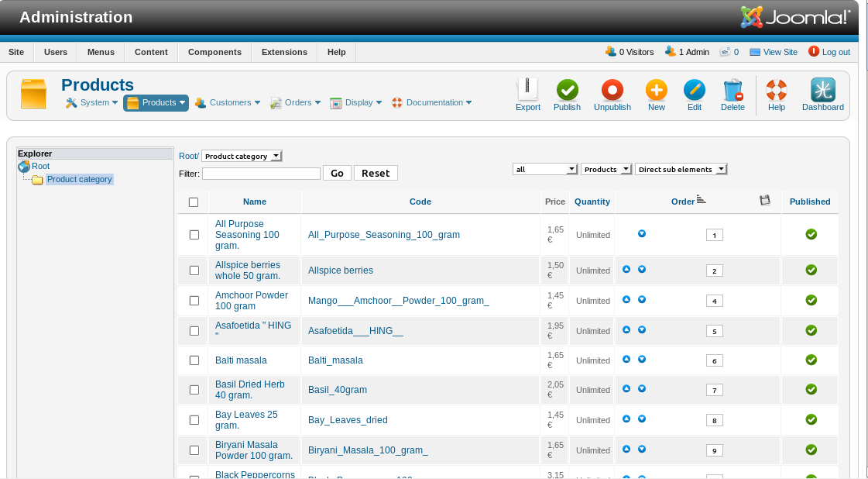This screenshot has width=868, height=479.
Task: Check the Balti masala row checkbox
Action: coord(194,360)
